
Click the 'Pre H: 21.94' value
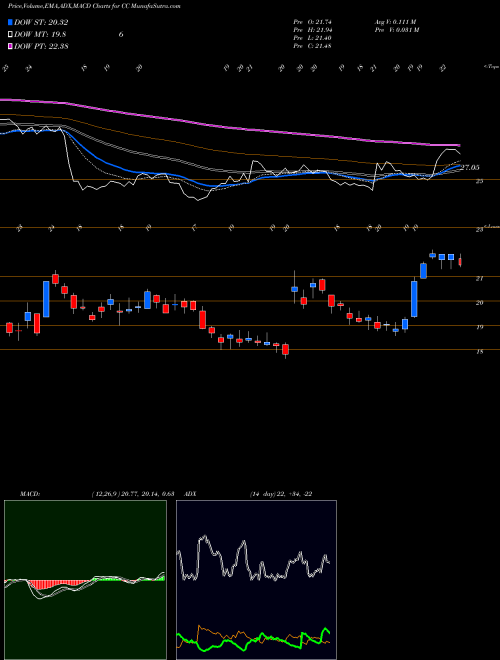tap(312, 30)
